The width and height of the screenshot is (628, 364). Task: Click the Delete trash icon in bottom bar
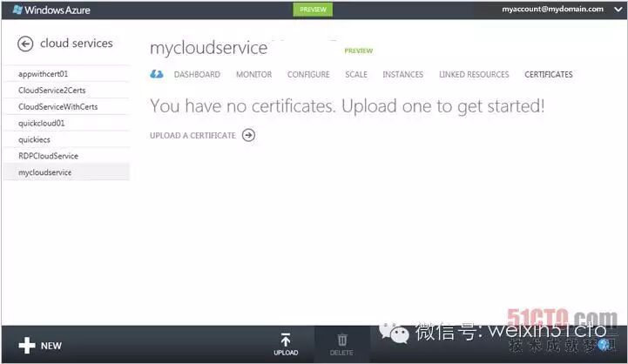click(341, 340)
